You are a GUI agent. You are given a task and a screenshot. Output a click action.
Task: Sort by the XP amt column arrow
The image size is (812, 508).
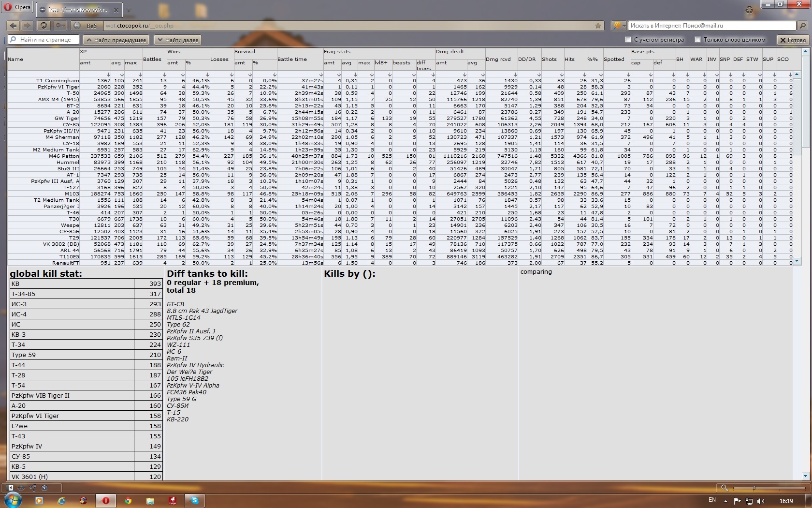108,75
